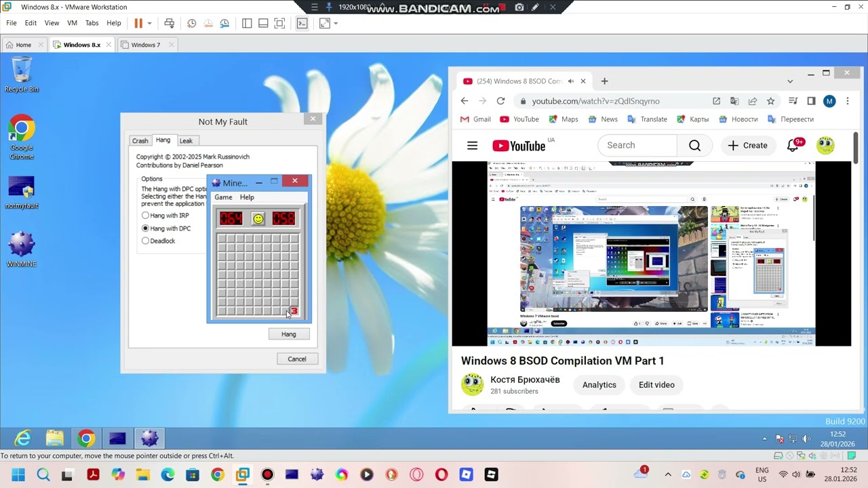Open the Recycle Bin desktop icon

[22, 75]
